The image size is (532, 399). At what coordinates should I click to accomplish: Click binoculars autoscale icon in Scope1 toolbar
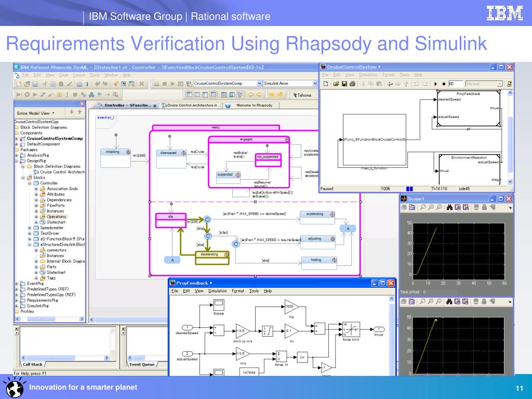(x=449, y=207)
